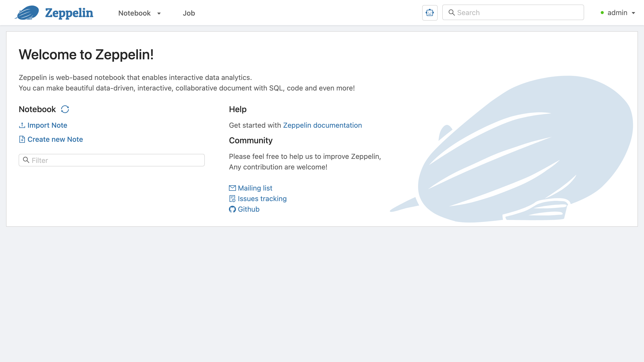Click the upload icon beside Import Note
This screenshot has width=644, height=362.
pos(22,125)
